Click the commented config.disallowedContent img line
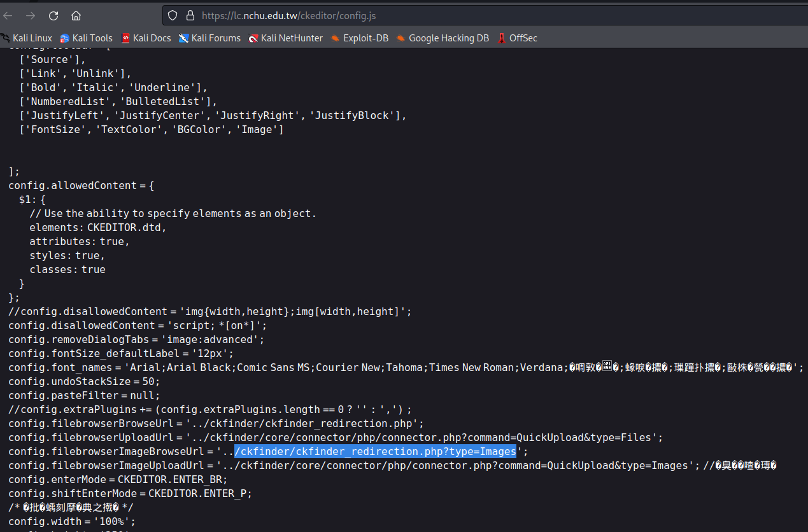 210,312
